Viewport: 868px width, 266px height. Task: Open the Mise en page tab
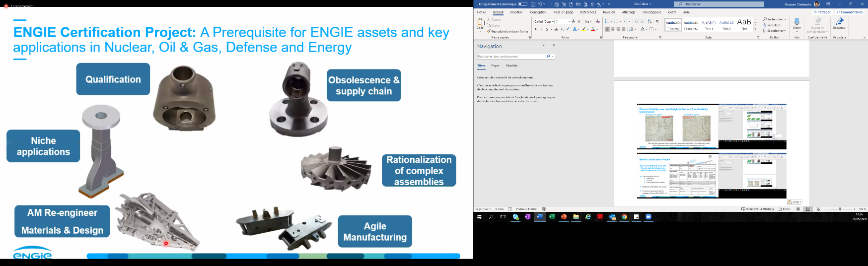coord(563,12)
